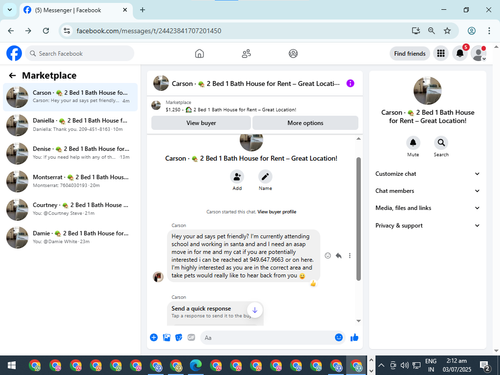500x375 pixels.
Task: Open more actions dots beside Carson's message
Action: click(x=350, y=256)
